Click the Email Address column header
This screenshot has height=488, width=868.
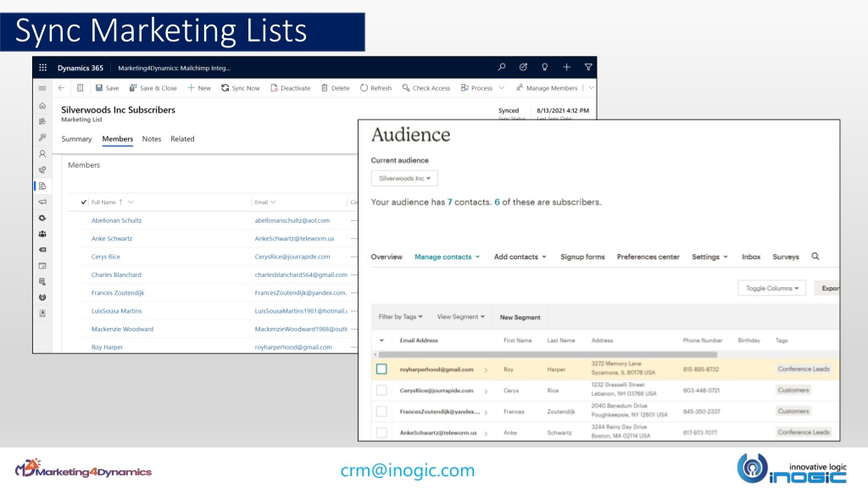click(x=419, y=341)
